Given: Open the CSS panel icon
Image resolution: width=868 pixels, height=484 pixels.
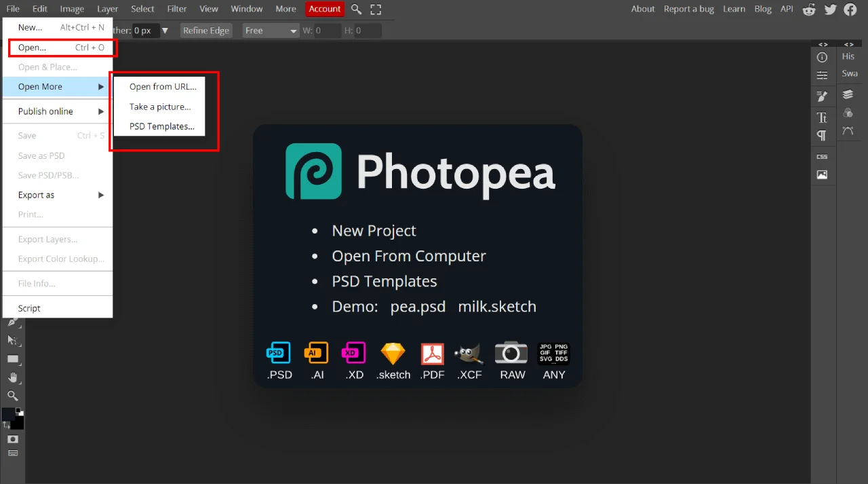Looking at the screenshot, I should tap(822, 156).
